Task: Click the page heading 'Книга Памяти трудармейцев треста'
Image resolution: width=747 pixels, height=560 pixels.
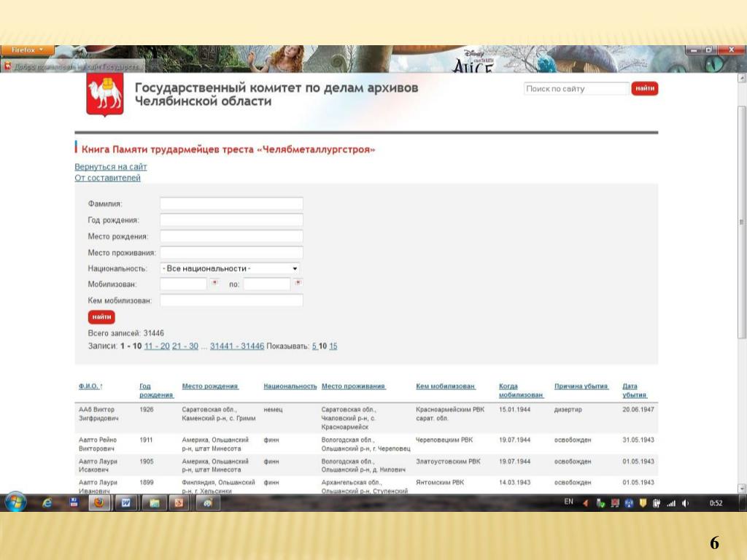Action: [x=228, y=149]
